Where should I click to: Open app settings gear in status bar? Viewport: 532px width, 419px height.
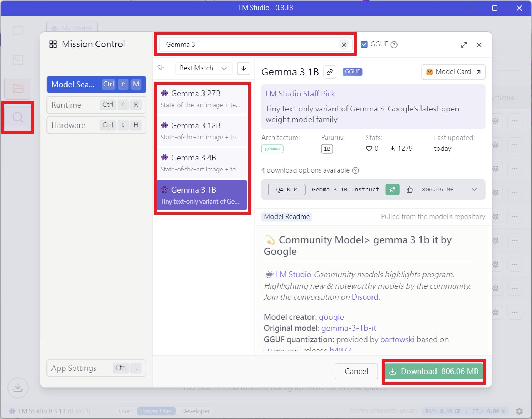coord(519,411)
